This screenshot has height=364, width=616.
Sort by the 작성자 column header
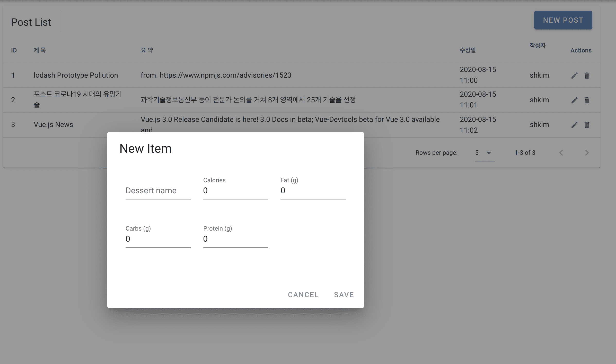point(538,46)
